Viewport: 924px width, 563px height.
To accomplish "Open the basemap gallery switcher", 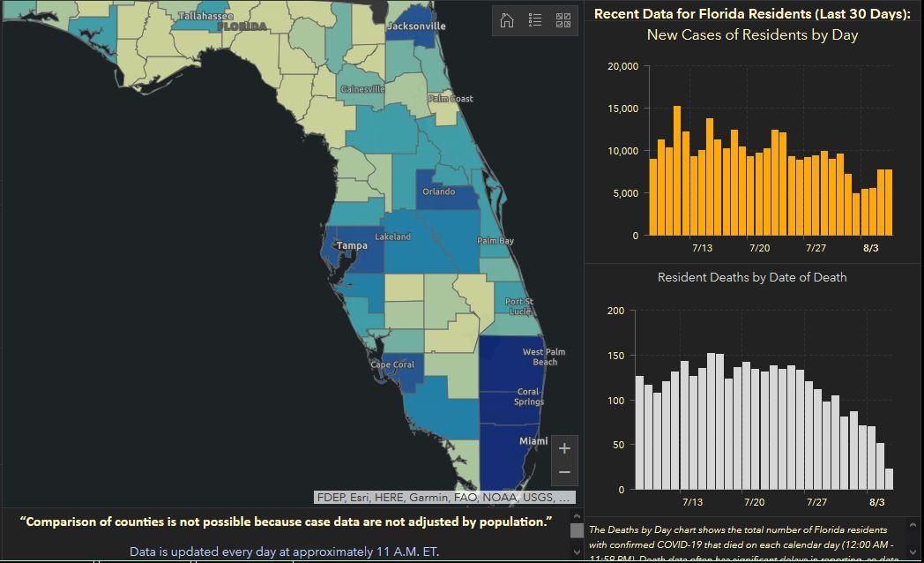I will pyautogui.click(x=563, y=20).
